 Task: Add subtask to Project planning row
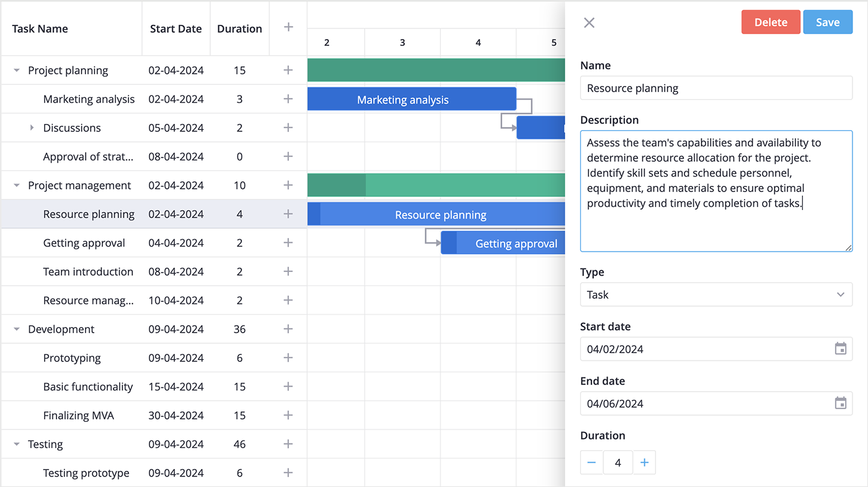[x=288, y=70]
